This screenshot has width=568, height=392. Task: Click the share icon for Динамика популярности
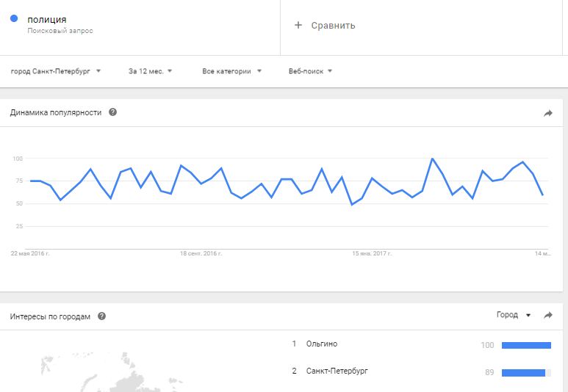[547, 113]
